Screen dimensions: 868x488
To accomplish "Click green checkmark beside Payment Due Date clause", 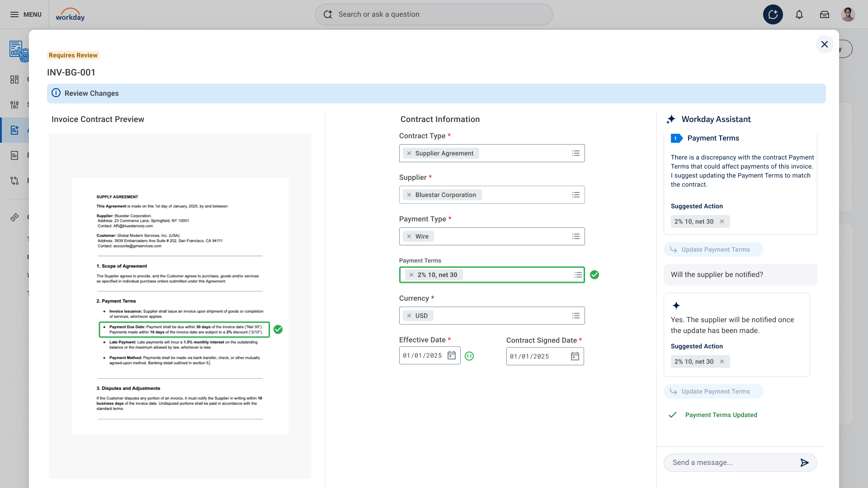I will coord(278,329).
